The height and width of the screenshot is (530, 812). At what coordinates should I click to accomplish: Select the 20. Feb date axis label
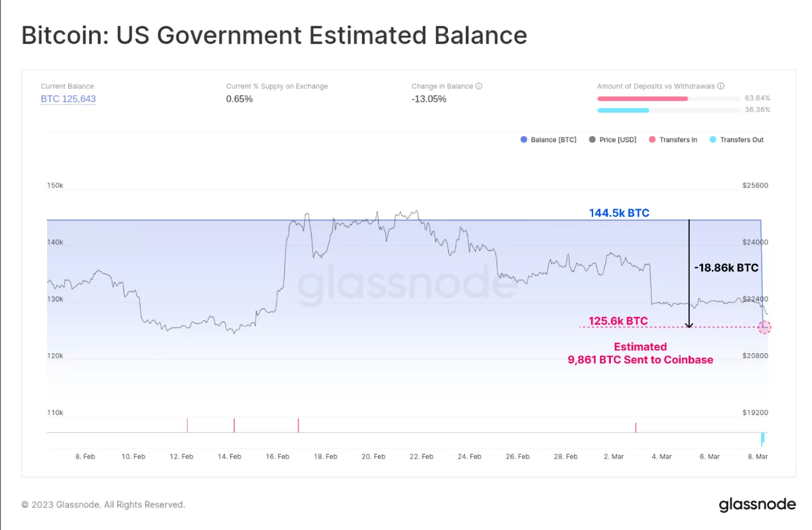pos(374,457)
